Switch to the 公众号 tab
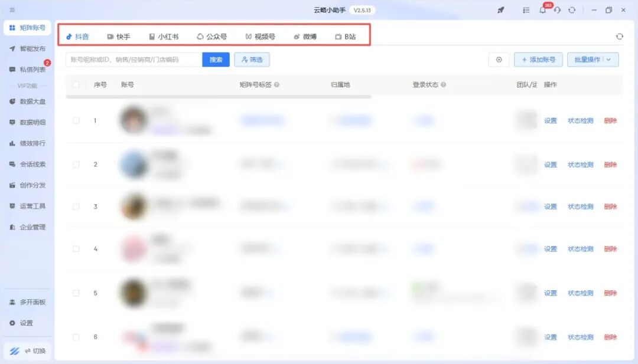Viewport: 638px width, 364px height. pos(211,37)
